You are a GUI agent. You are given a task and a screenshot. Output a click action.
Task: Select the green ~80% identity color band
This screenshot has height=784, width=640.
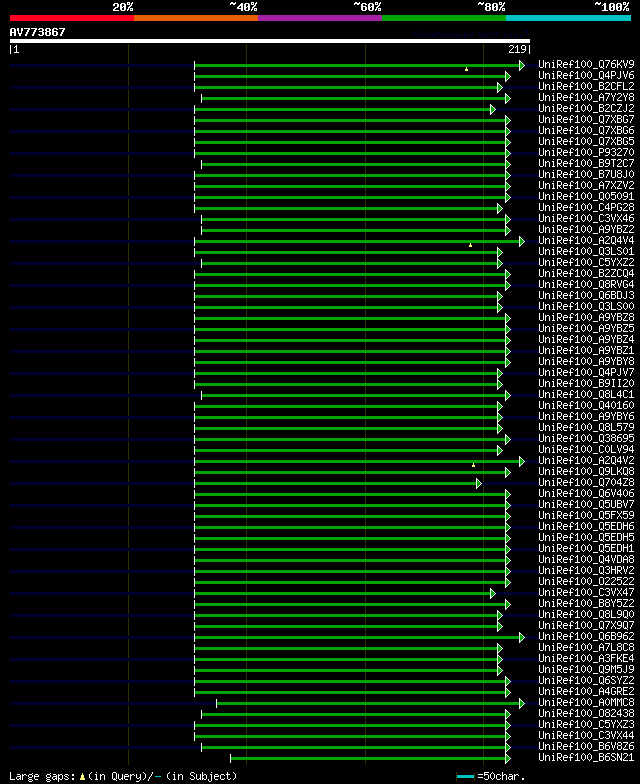(x=444, y=18)
